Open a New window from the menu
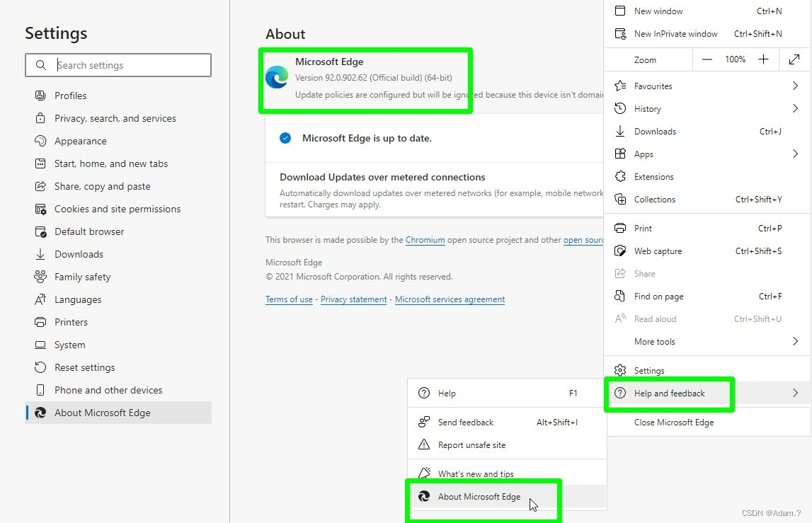 coord(707,11)
